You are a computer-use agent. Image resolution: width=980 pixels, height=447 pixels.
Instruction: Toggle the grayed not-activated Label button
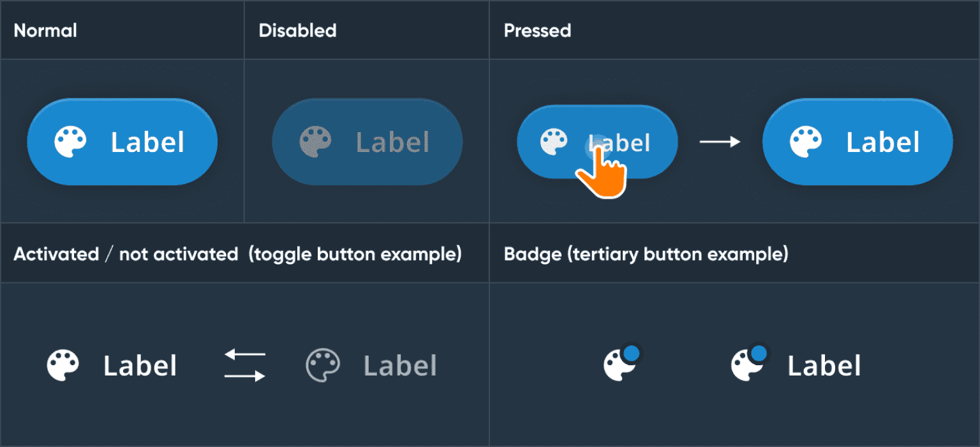400,366
